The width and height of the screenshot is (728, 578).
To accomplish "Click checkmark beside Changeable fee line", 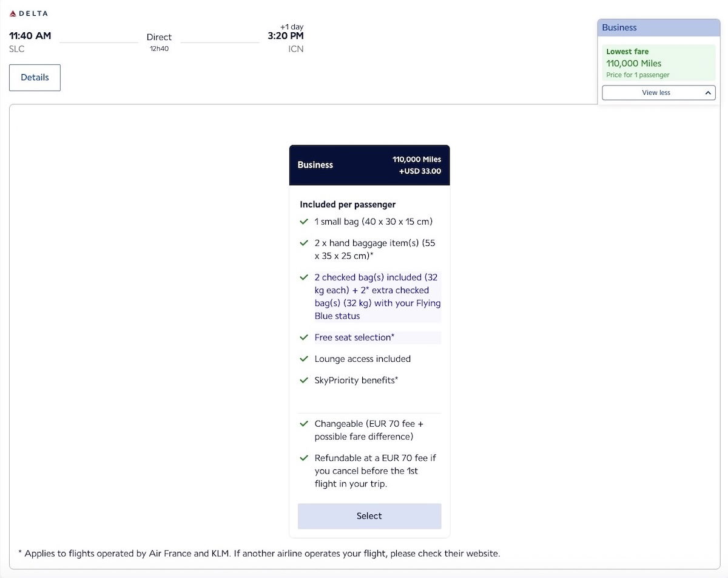I will coord(305,424).
